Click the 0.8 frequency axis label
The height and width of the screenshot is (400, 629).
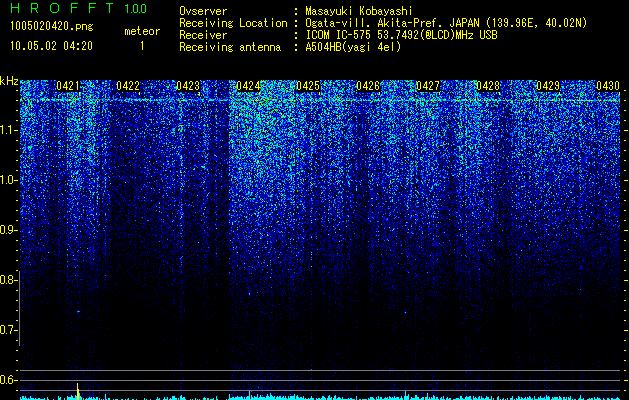pos(8,280)
